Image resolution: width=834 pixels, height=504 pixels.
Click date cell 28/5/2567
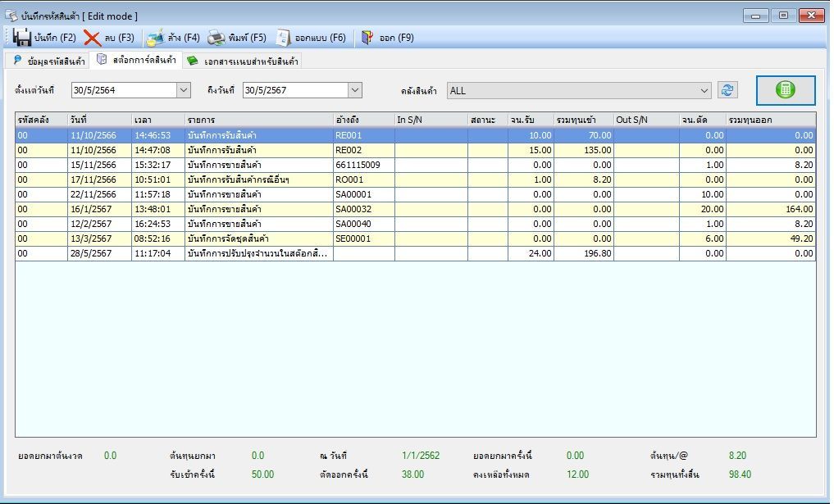99,253
